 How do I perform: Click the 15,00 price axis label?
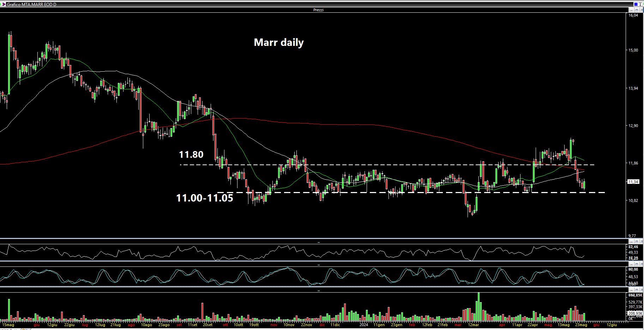633,50
